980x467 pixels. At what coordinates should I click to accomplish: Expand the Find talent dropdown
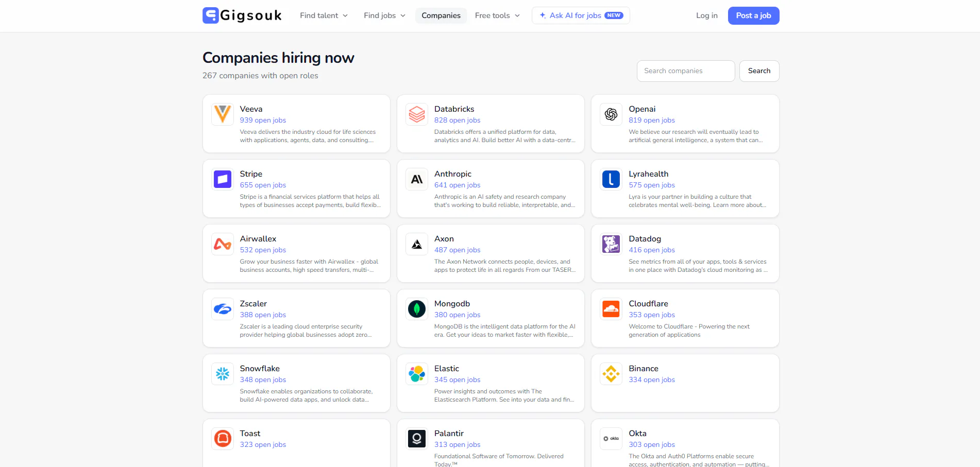pos(324,15)
